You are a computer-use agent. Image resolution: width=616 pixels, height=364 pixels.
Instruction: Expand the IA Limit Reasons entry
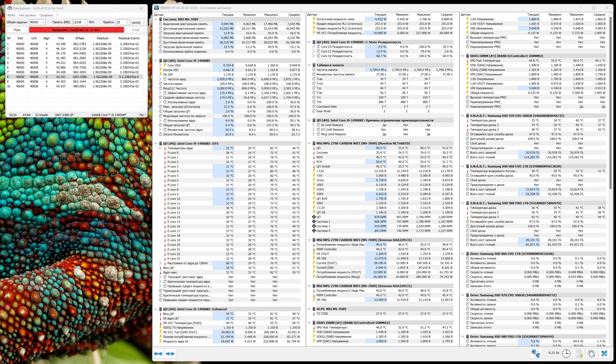pos(313,125)
